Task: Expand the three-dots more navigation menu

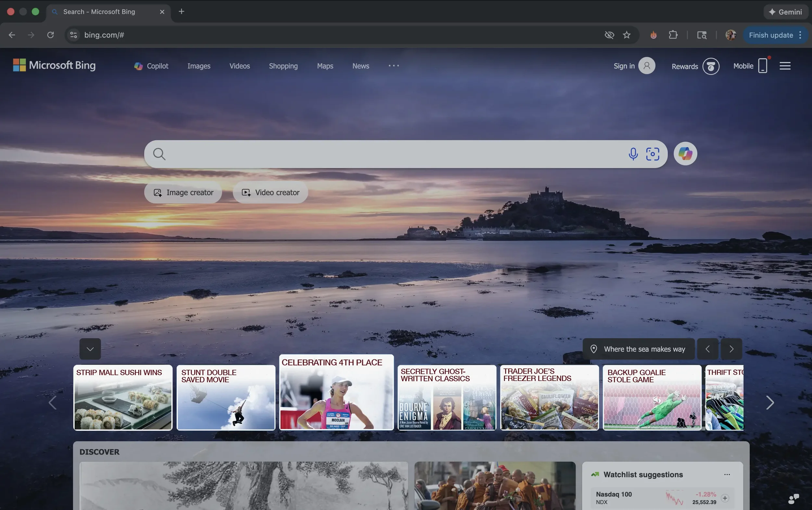Action: (x=394, y=66)
